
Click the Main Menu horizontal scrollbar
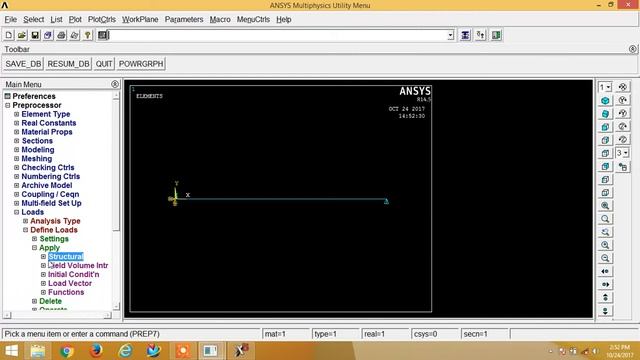[57, 315]
